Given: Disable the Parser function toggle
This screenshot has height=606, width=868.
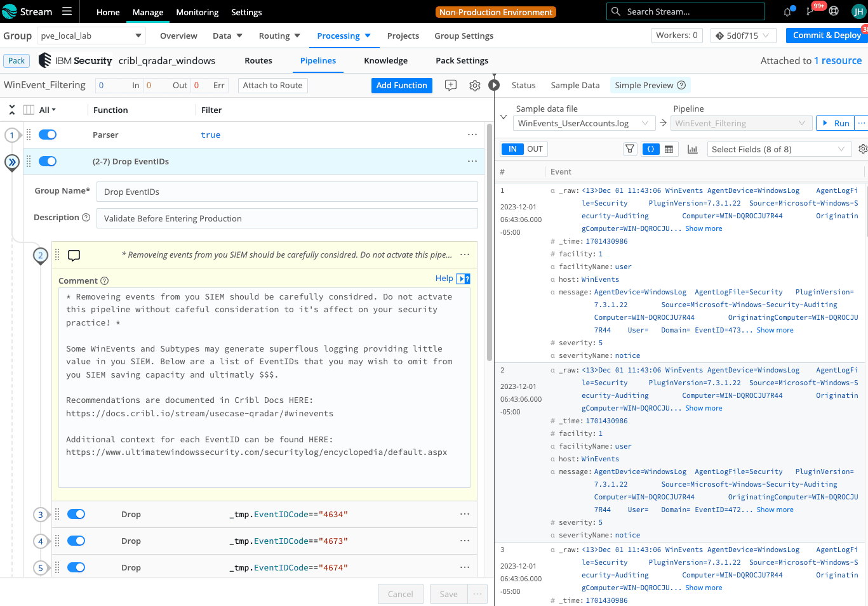Looking at the screenshot, I should pos(48,135).
